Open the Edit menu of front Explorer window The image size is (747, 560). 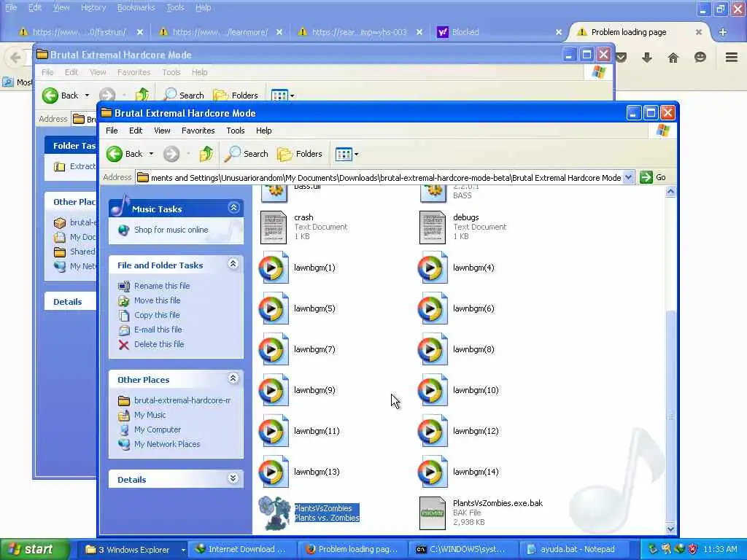[136, 131]
